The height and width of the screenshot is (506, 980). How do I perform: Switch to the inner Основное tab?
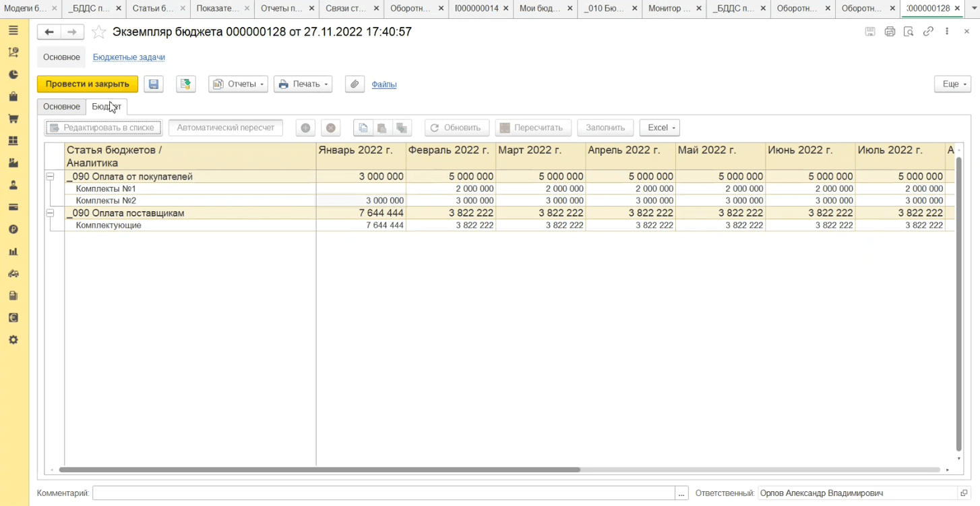62,107
